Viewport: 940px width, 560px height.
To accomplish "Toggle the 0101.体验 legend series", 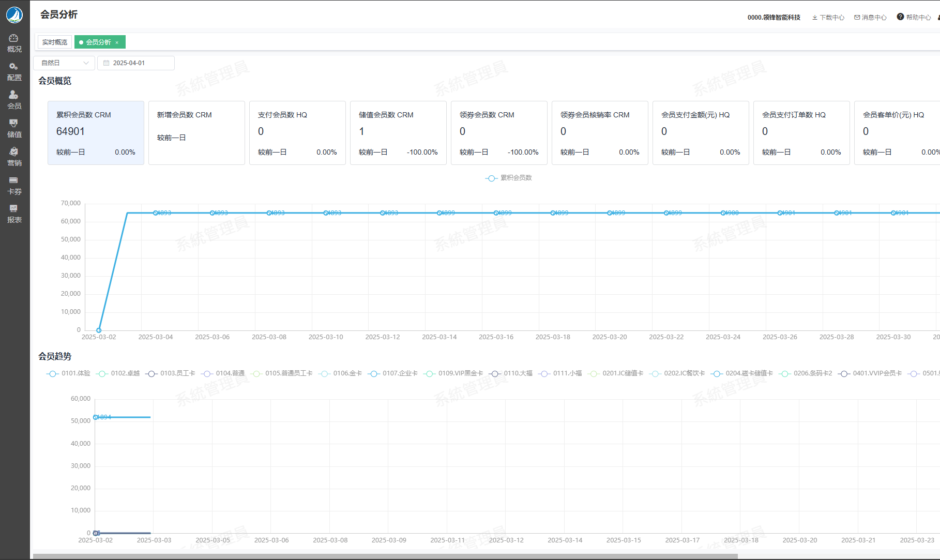I will tap(69, 373).
